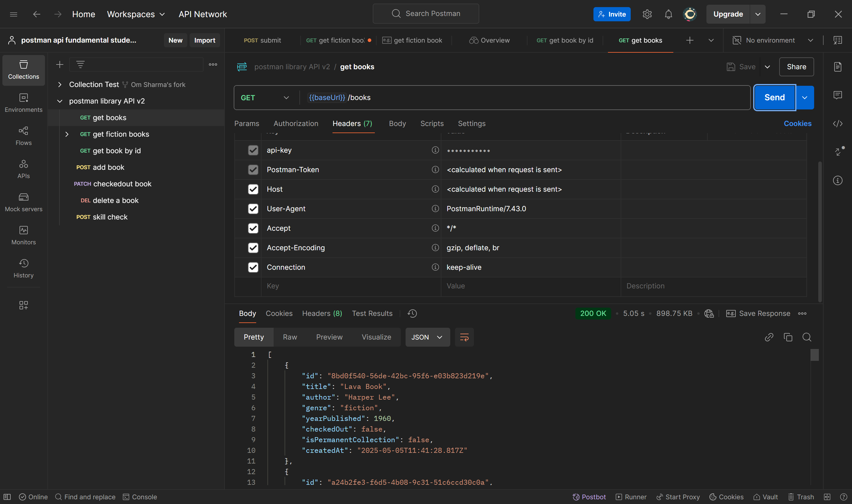Open the JSON format dropdown
Image resolution: width=852 pixels, height=504 pixels.
click(x=427, y=337)
